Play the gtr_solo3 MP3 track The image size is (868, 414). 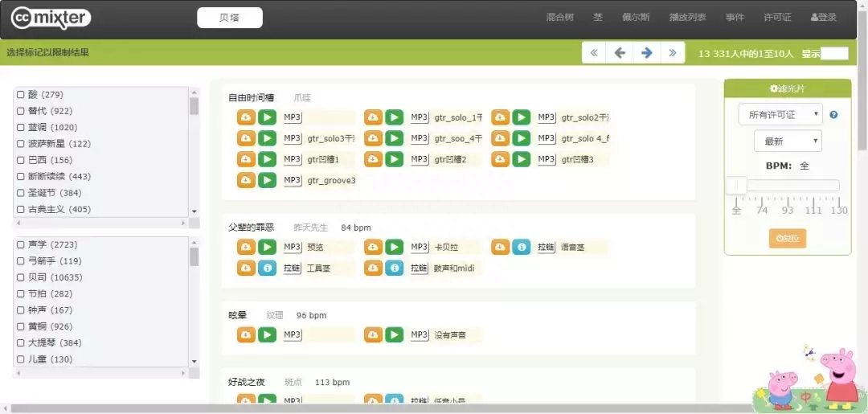coord(267,138)
